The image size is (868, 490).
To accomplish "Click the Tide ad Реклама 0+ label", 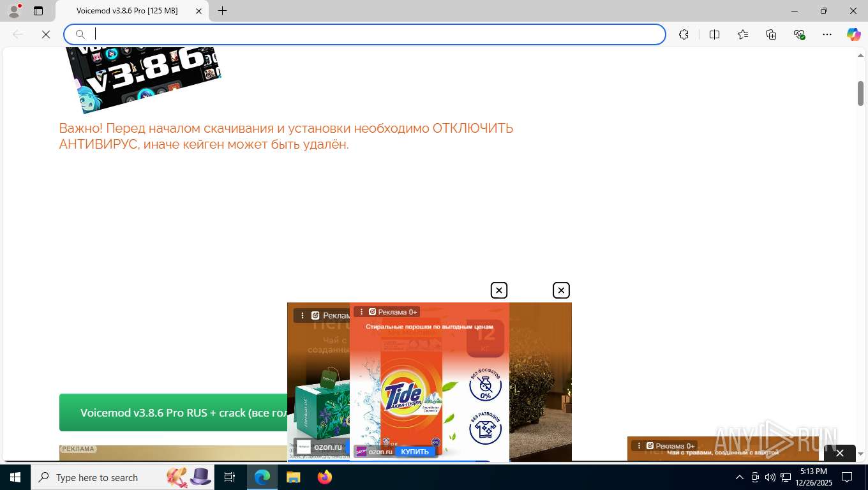I will (x=397, y=312).
